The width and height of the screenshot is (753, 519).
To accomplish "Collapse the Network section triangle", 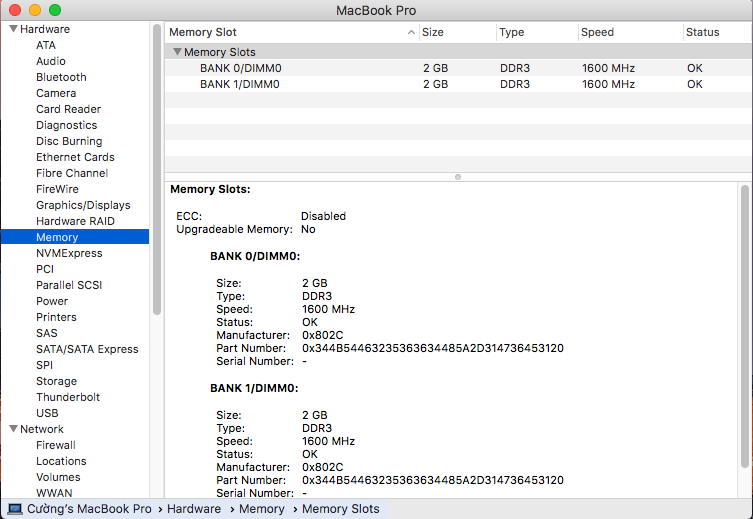I will 13,429.
